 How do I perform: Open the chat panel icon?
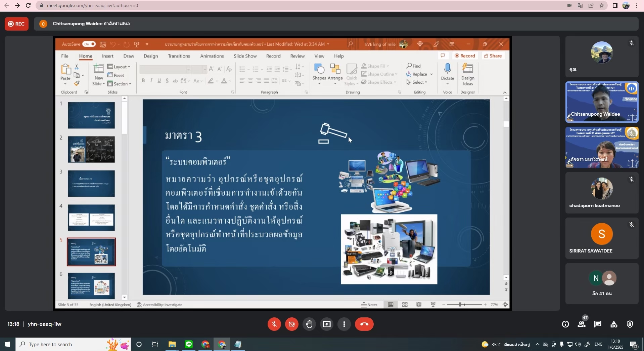tap(598, 324)
